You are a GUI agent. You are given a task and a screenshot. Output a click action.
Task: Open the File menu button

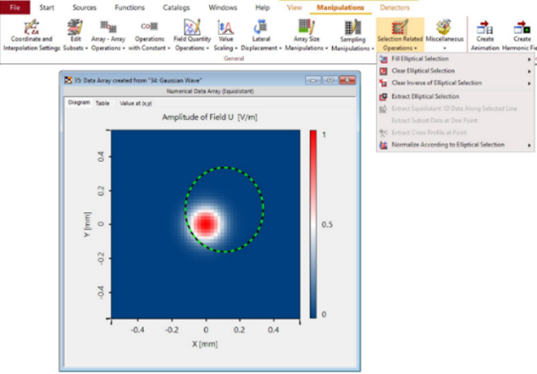coord(15,8)
